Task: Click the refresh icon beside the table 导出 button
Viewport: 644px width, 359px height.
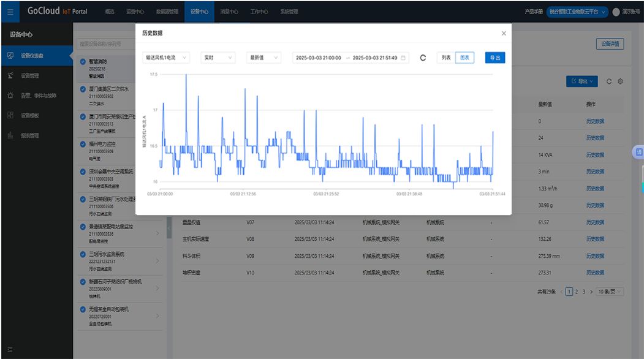Action: 609,81
